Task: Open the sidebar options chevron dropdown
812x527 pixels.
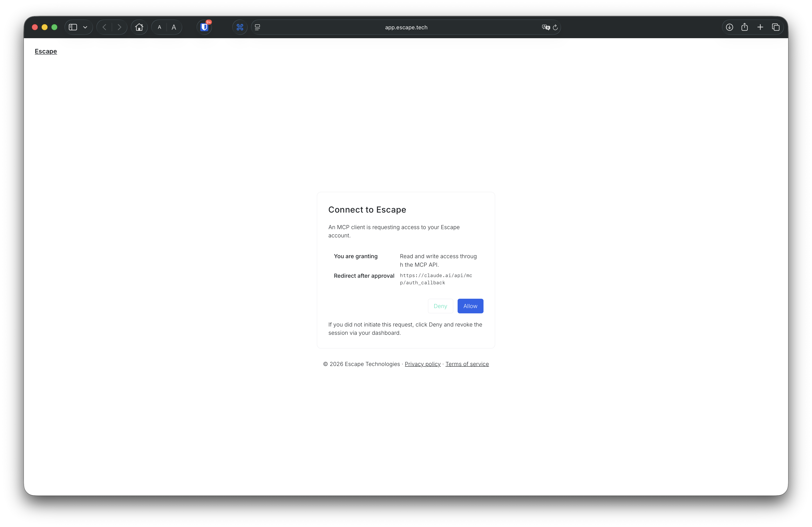Action: [85, 27]
